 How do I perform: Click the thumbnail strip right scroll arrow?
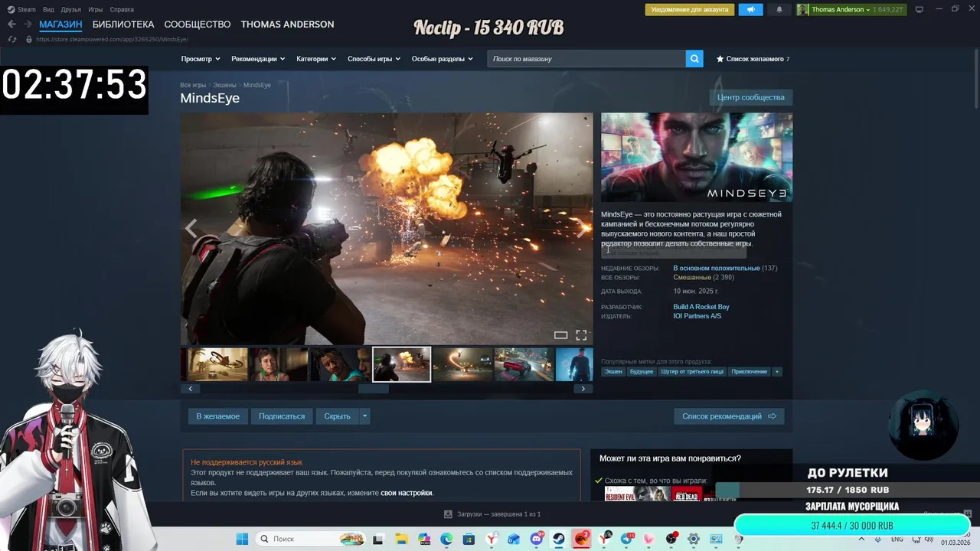click(x=583, y=389)
